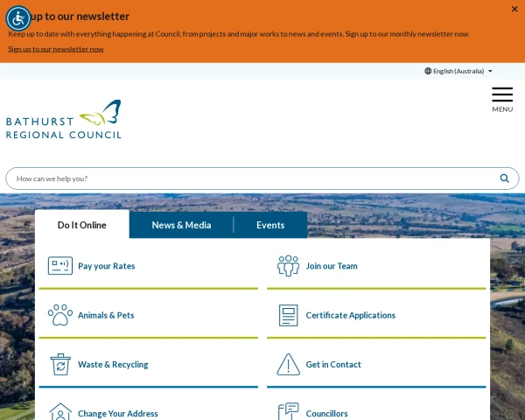Viewport: 525px width, 420px height.
Task: Click the magnifying glass search icon
Action: (x=505, y=178)
